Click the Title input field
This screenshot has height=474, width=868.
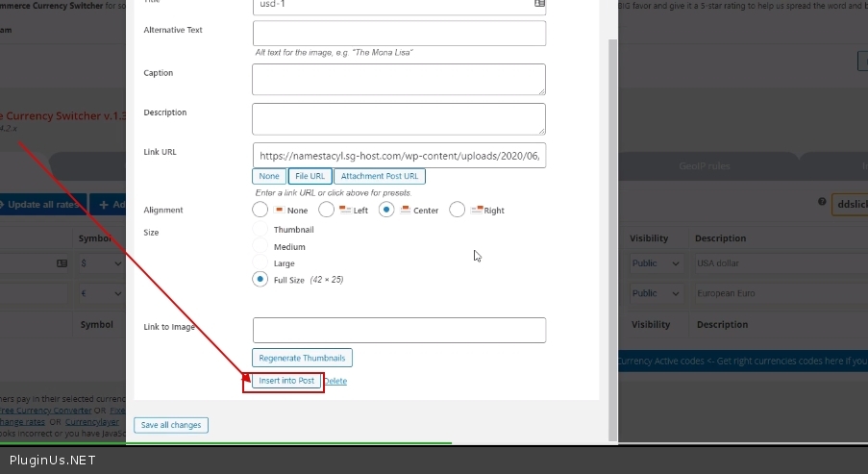click(399, 6)
